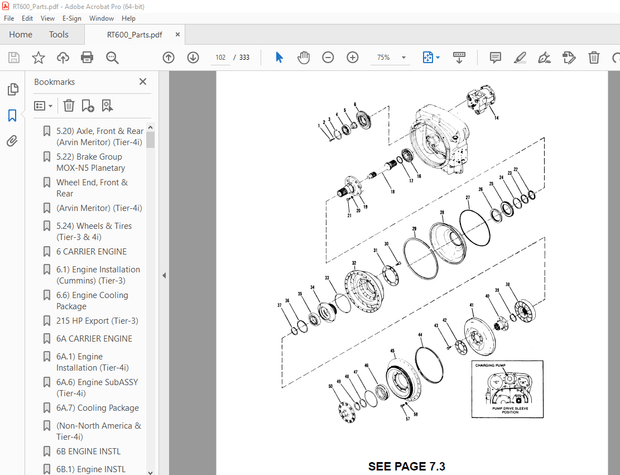Image resolution: width=620 pixels, height=475 pixels.
Task: Go to the previous page arrow
Action: click(168, 58)
